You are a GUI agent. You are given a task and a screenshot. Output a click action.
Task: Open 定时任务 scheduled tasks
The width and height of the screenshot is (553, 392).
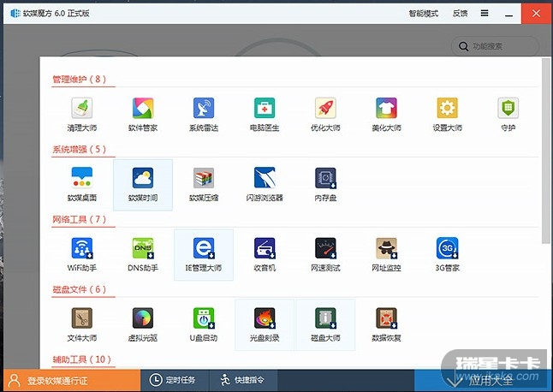175,380
